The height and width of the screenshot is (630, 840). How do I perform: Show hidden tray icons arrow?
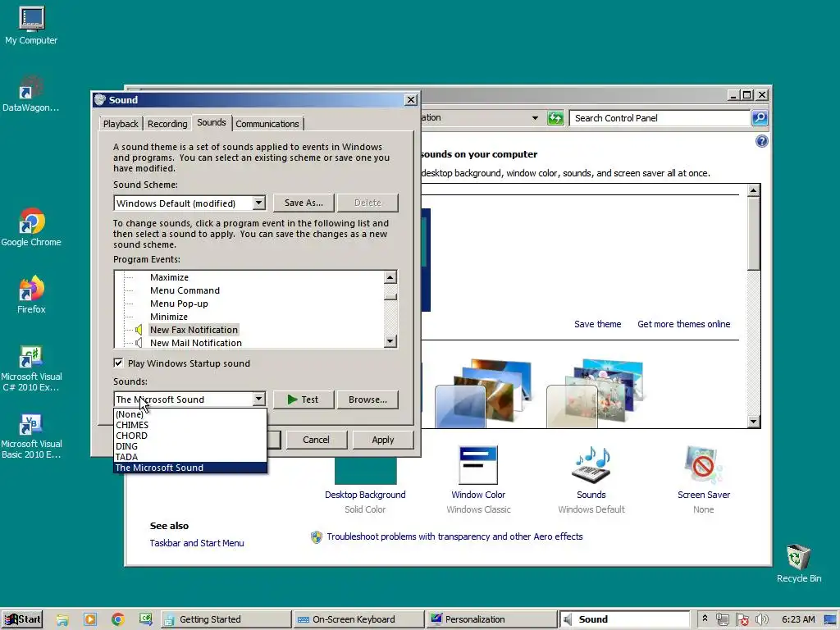point(705,619)
